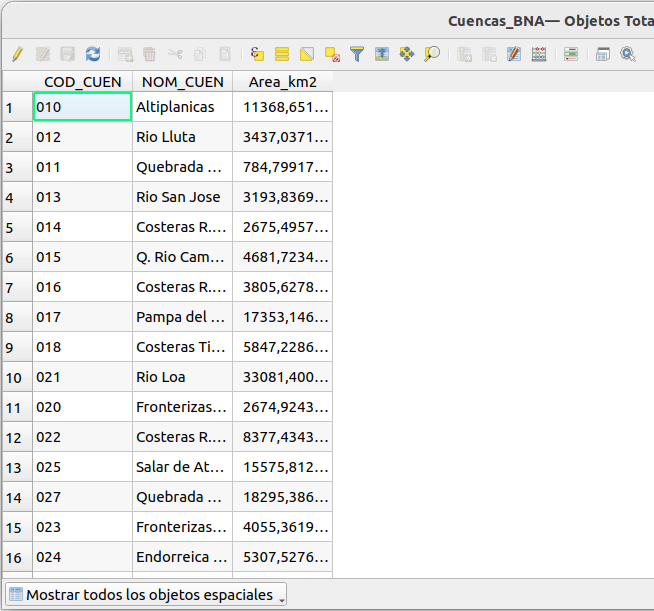Viewport: 654px width, 611px height.
Task: Click the NOM_CUEN column header
Action: 182,82
